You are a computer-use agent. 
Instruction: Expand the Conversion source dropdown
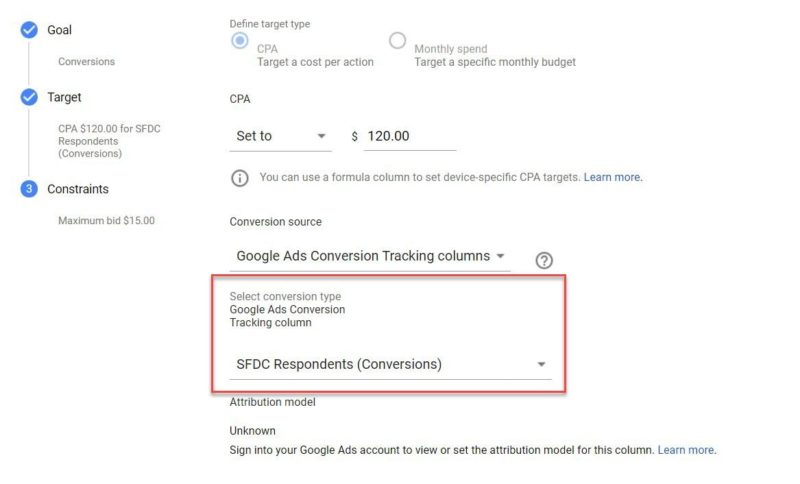click(370, 256)
